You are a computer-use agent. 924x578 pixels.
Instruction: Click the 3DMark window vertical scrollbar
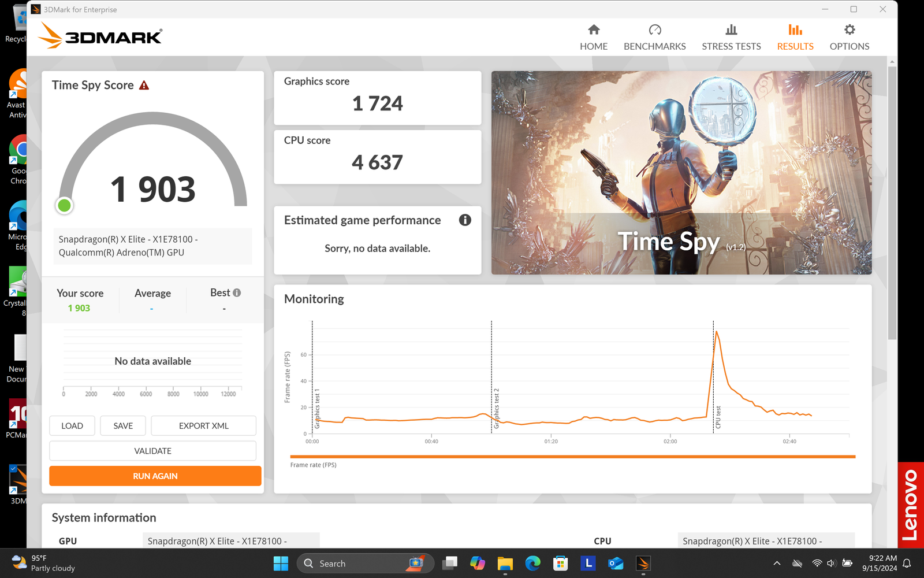[892, 202]
